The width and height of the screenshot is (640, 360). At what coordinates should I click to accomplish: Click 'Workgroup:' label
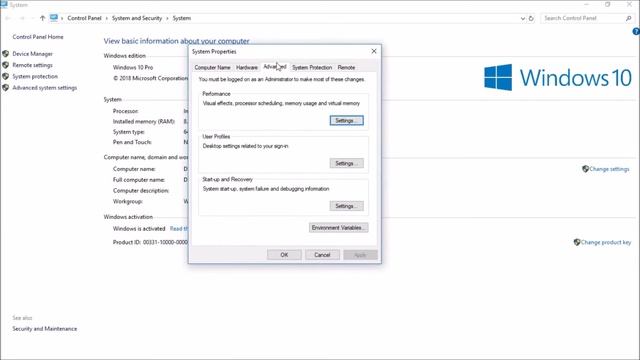(x=128, y=201)
